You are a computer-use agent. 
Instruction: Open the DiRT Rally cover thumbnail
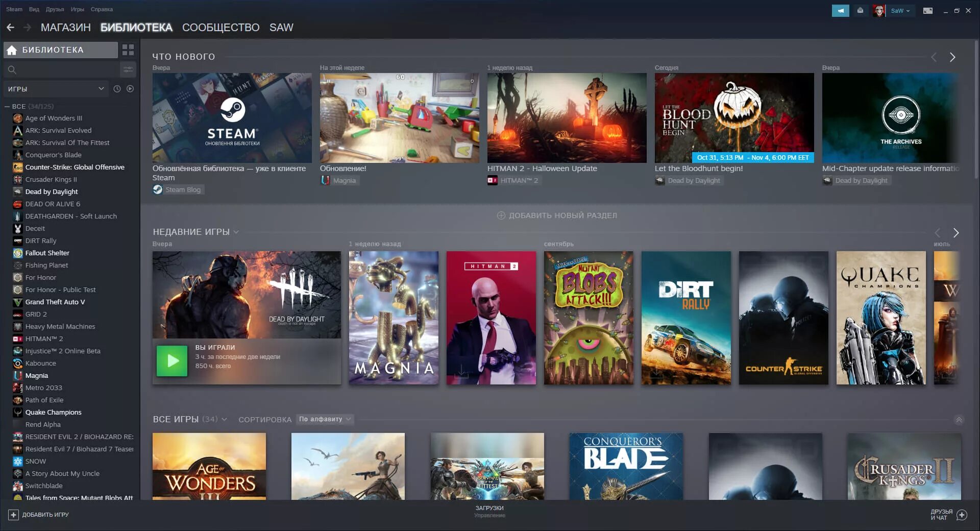686,318
